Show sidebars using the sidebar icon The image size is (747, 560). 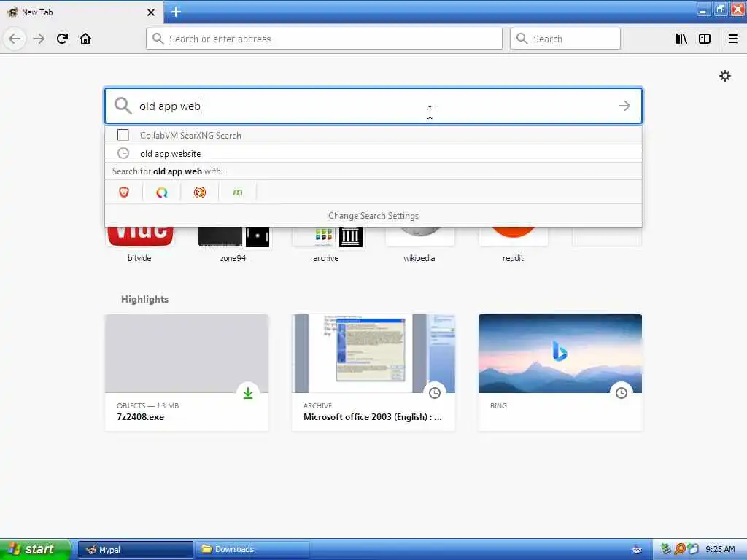pyautogui.click(x=705, y=39)
